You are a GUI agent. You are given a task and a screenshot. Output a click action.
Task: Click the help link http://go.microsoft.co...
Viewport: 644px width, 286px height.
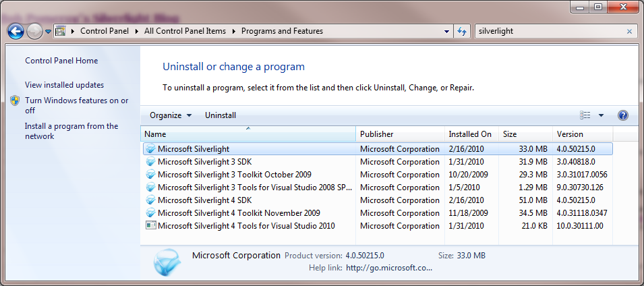pyautogui.click(x=389, y=268)
